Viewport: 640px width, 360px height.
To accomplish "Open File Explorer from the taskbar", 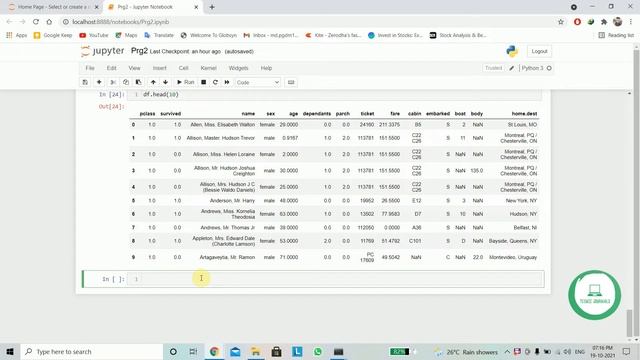I will (x=256, y=351).
